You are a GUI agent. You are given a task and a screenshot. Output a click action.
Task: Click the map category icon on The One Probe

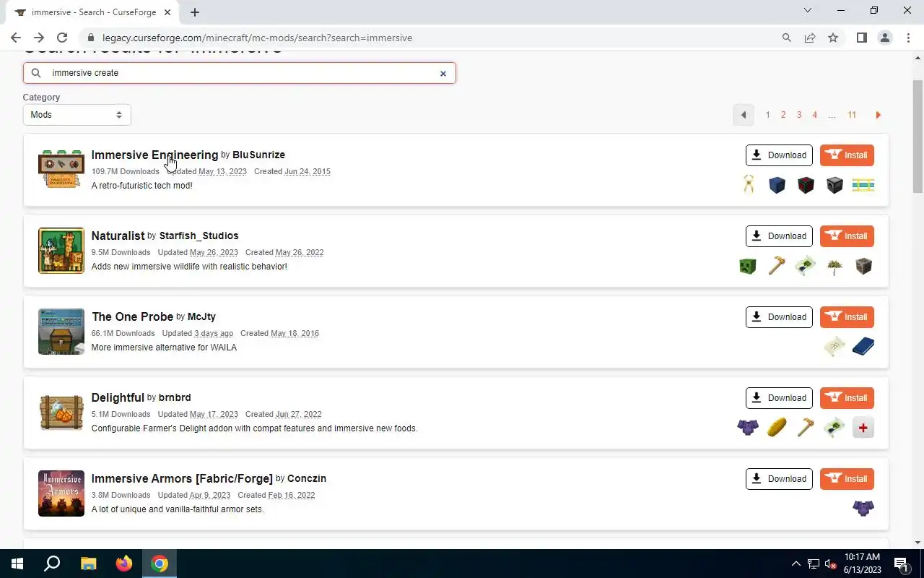click(x=834, y=347)
